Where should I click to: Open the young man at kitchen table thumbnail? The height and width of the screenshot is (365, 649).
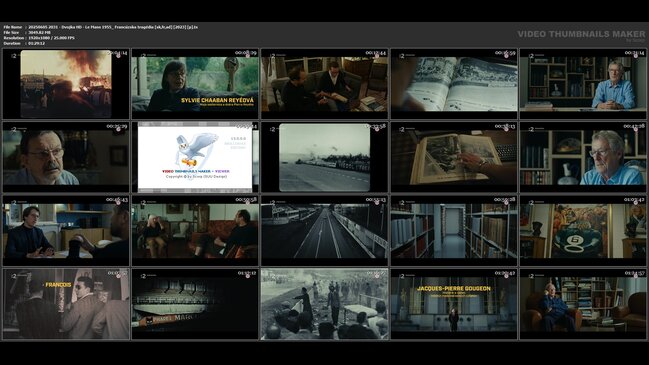coord(66,231)
